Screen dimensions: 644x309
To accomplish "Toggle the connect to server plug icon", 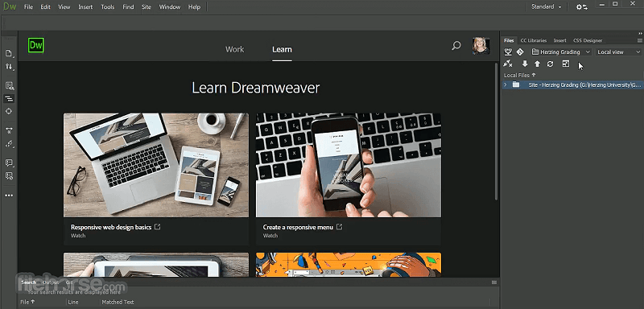I will [508, 64].
